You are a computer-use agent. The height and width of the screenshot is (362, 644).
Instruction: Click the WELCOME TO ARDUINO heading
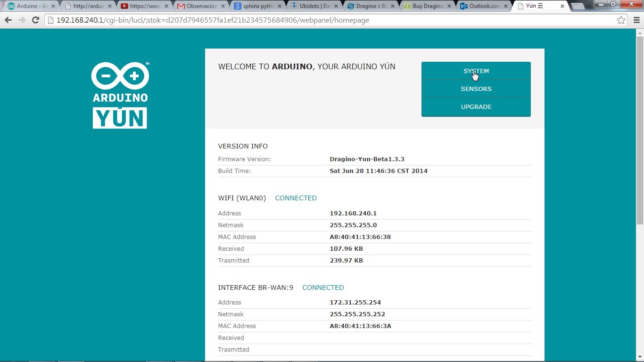(x=306, y=67)
